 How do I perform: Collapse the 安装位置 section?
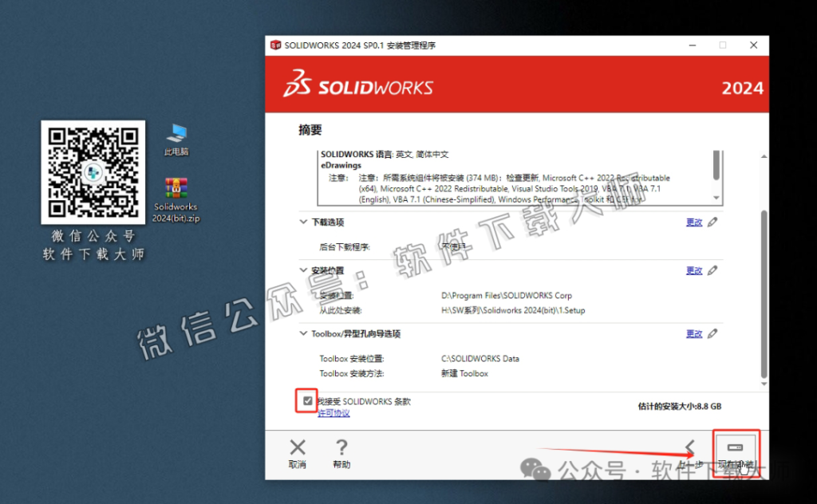pos(303,270)
